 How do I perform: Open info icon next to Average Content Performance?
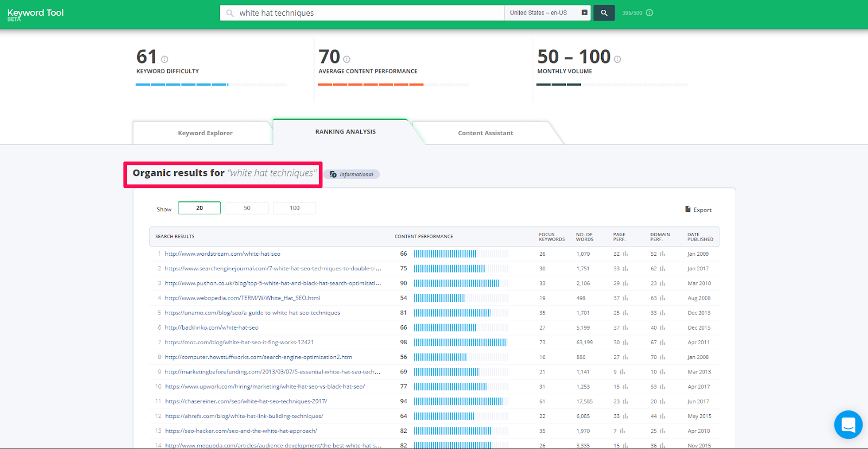click(x=347, y=59)
